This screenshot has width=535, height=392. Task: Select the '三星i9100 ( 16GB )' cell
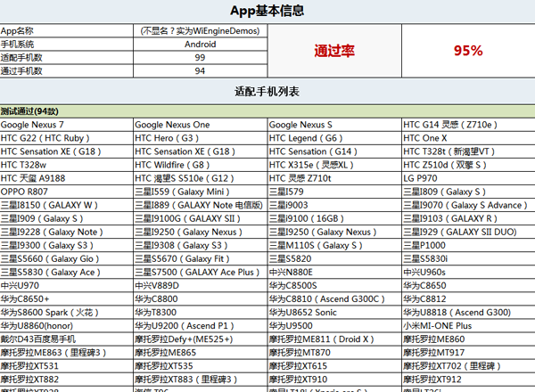point(334,218)
